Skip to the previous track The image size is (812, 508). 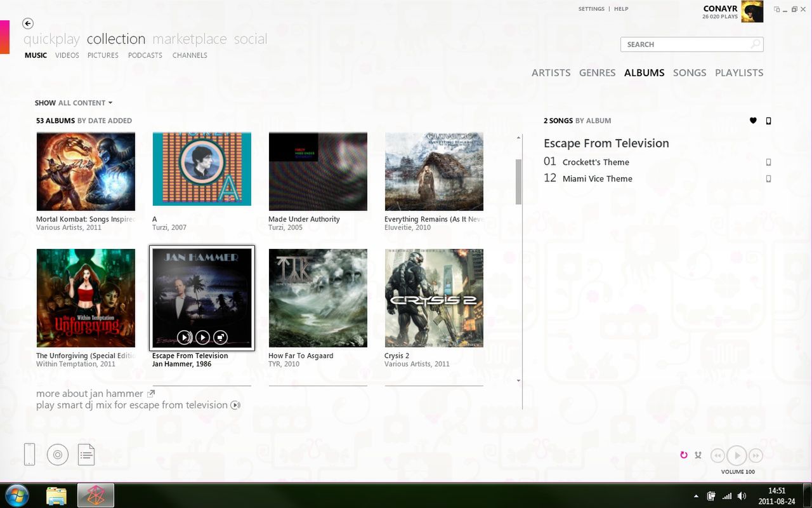click(717, 455)
